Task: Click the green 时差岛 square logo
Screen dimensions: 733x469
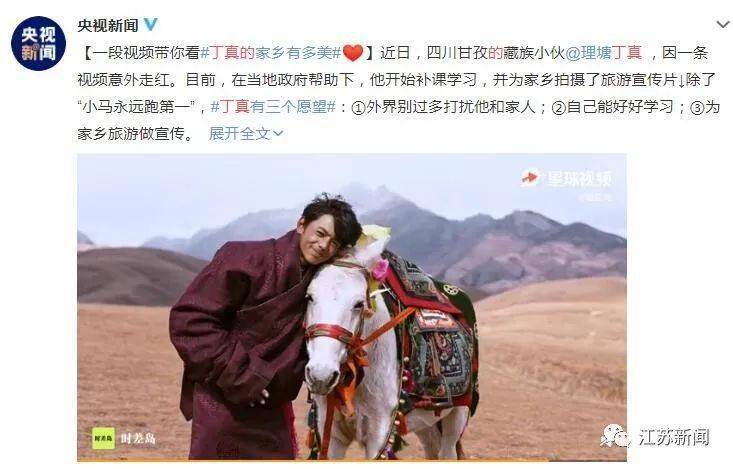Action: 103,438
